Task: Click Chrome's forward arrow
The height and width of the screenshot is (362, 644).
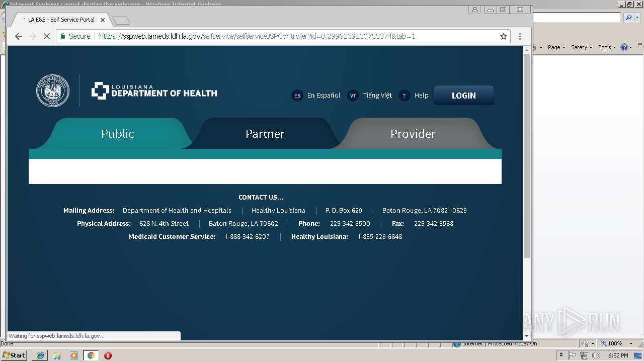Action: [x=33, y=36]
